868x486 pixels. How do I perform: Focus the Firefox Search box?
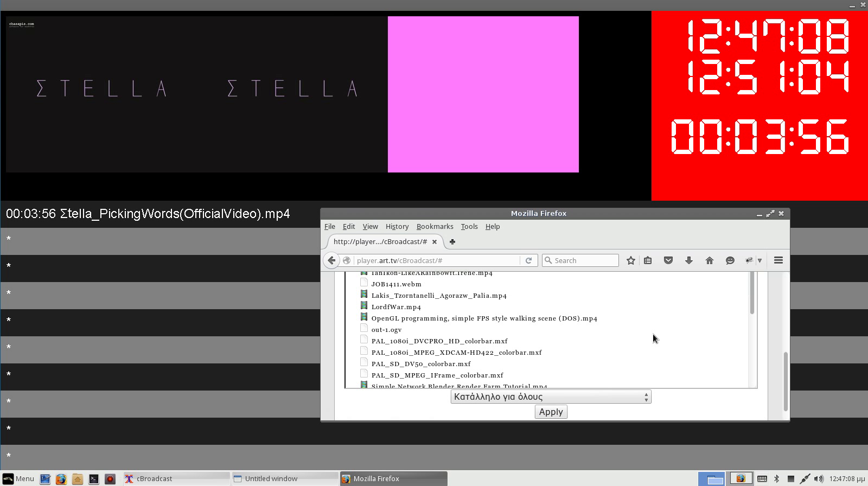[580, 260]
